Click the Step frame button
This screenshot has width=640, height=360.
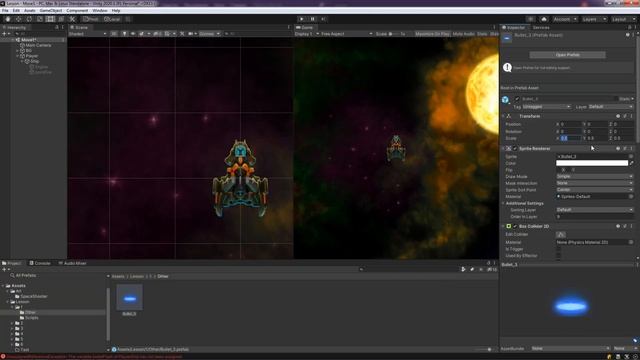tap(323, 19)
